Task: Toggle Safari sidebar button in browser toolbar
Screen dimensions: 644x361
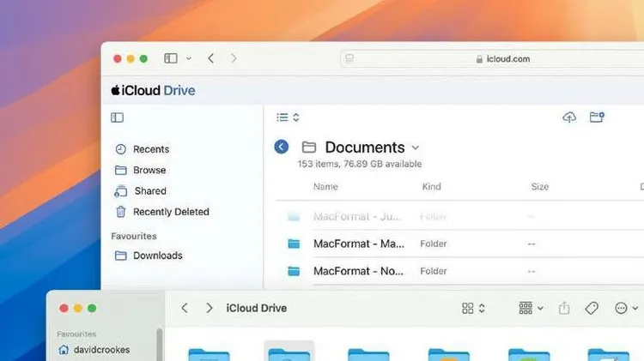Action: click(x=171, y=58)
